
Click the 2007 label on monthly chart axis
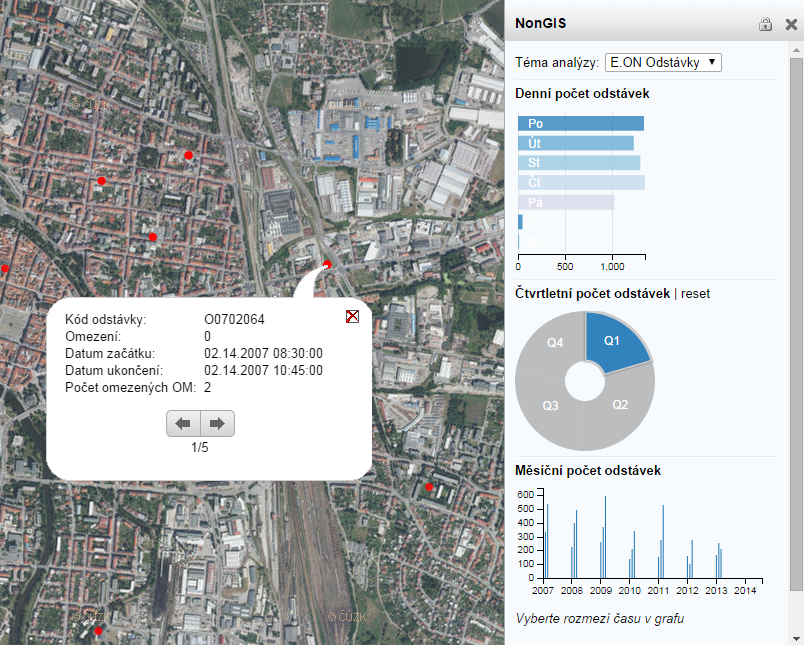pos(543,590)
